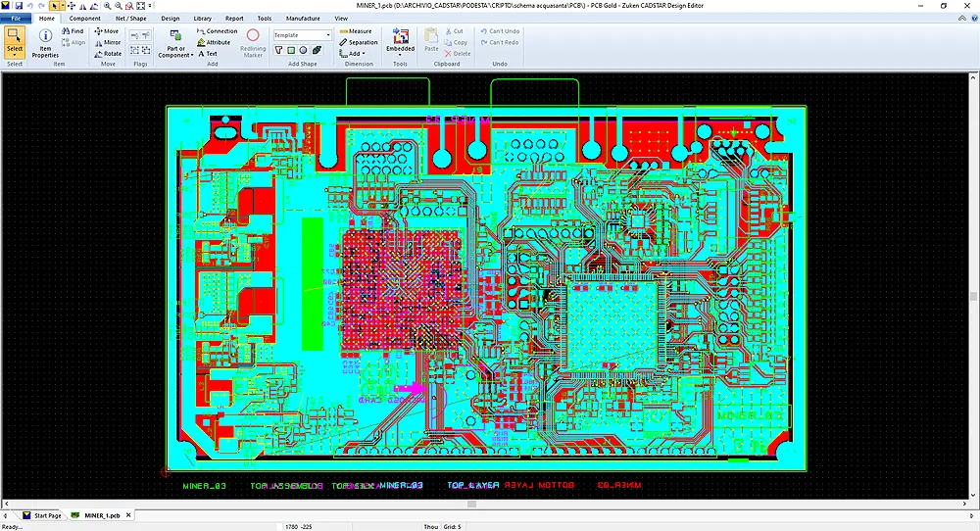Click the Delete button in Clipboard group
Image resolution: width=980 pixels, height=531 pixels.
pos(458,54)
